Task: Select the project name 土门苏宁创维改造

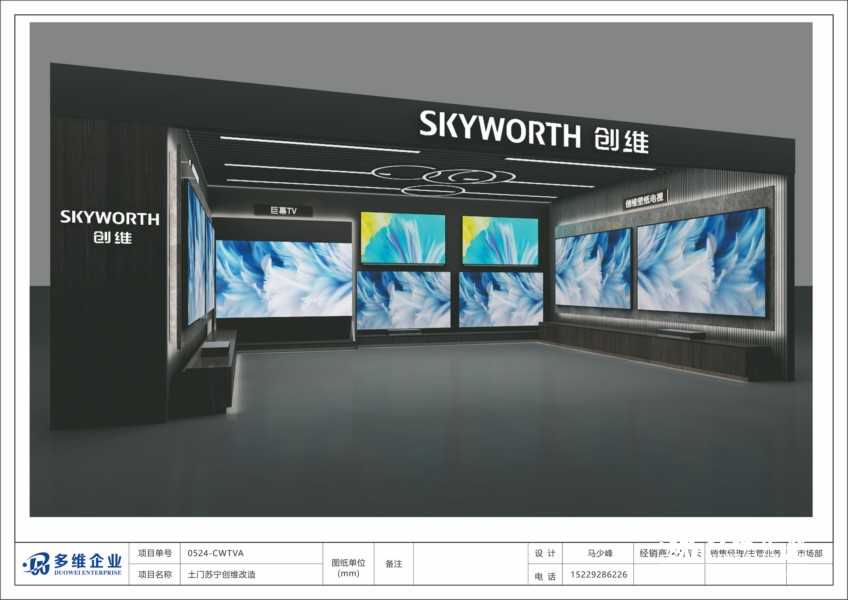Action: click(x=221, y=575)
